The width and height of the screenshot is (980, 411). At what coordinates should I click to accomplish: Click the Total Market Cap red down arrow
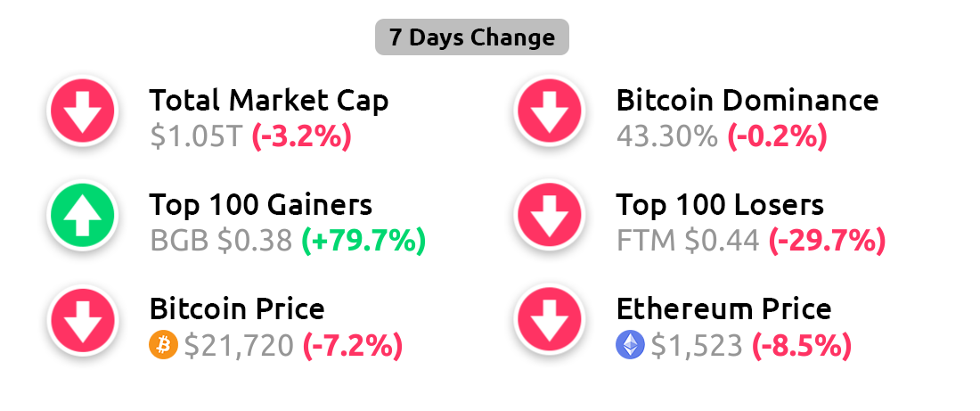click(83, 110)
